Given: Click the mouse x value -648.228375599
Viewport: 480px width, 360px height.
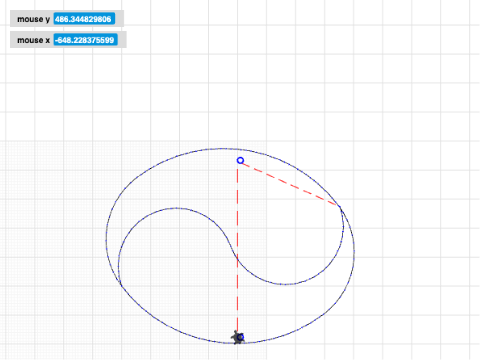Looking at the screenshot, I should pos(86,40).
